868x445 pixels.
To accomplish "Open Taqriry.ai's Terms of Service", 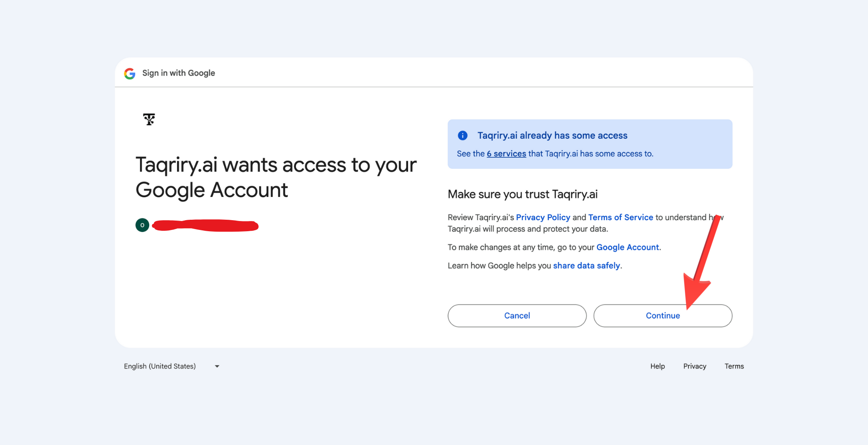I will click(620, 217).
